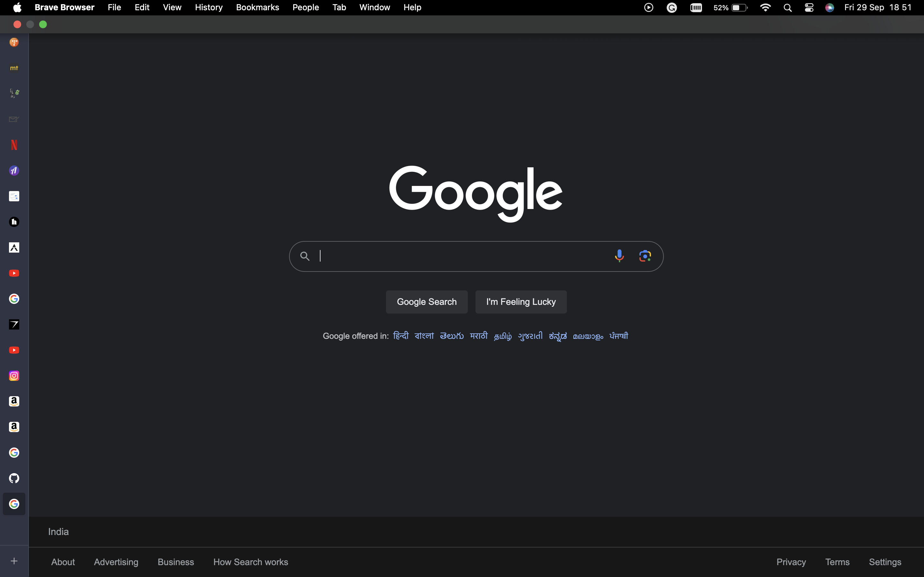
Task: Open the mail tab in the sidebar
Action: [x=13, y=119]
